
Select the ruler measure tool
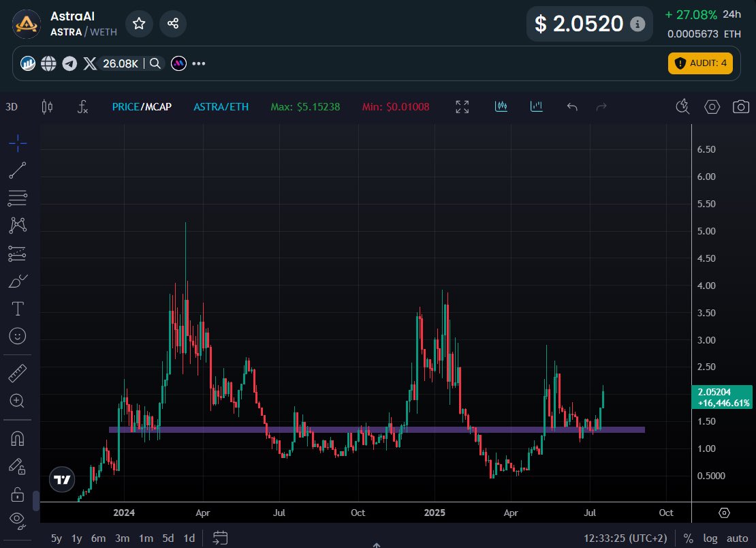pos(17,374)
